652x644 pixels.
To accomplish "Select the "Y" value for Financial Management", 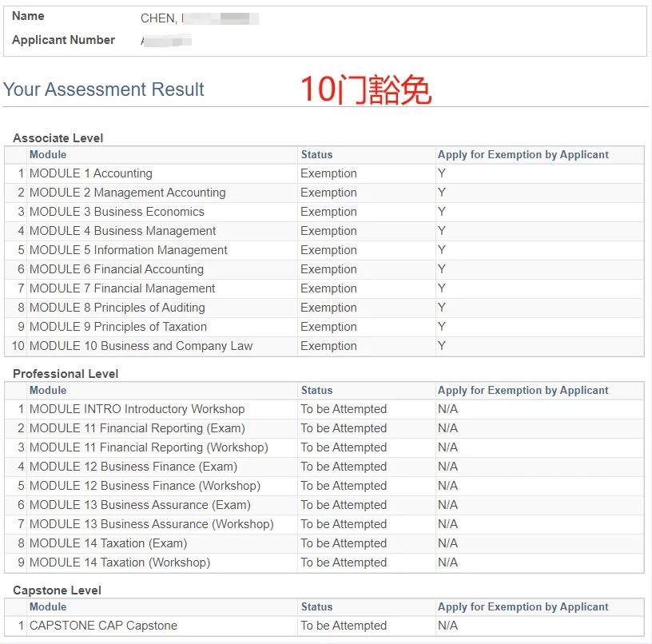I will [x=442, y=288].
